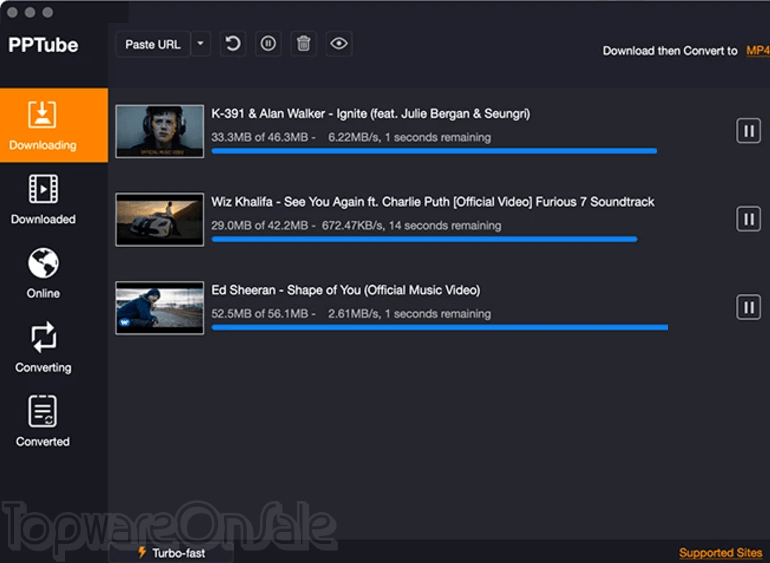Click the '29.0MB of 42.2MB' status text
The height and width of the screenshot is (563, 770).
click(260, 225)
